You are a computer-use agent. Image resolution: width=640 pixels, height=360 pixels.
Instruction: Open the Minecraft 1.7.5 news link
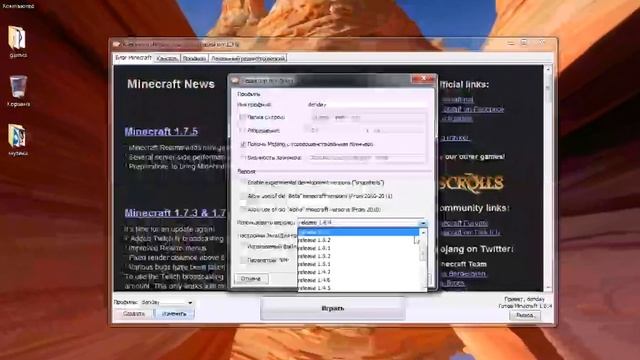pos(161,131)
